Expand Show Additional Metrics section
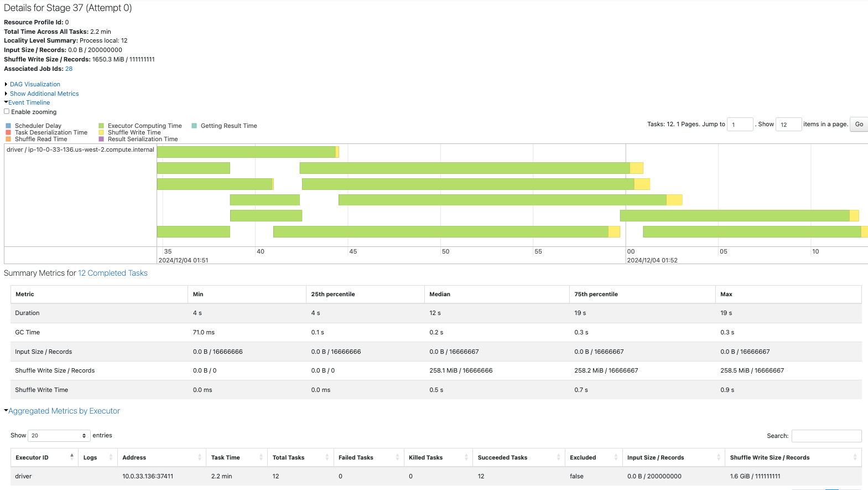 pos(44,94)
